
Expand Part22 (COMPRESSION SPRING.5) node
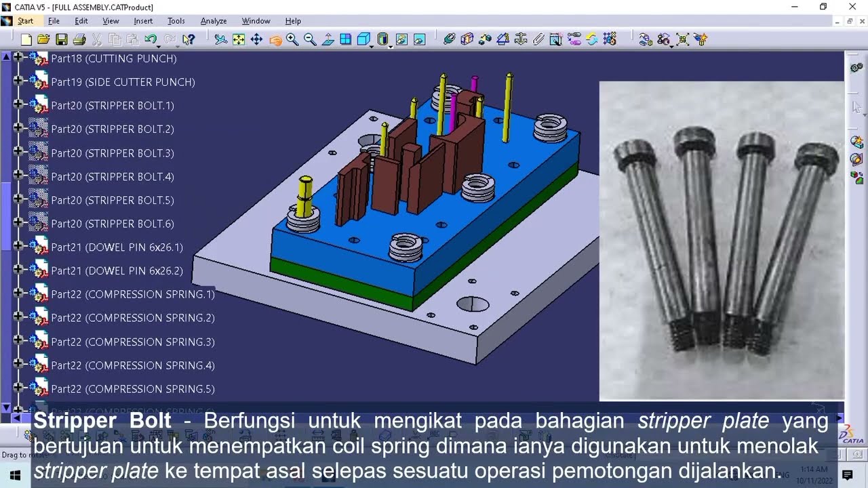pos(18,388)
